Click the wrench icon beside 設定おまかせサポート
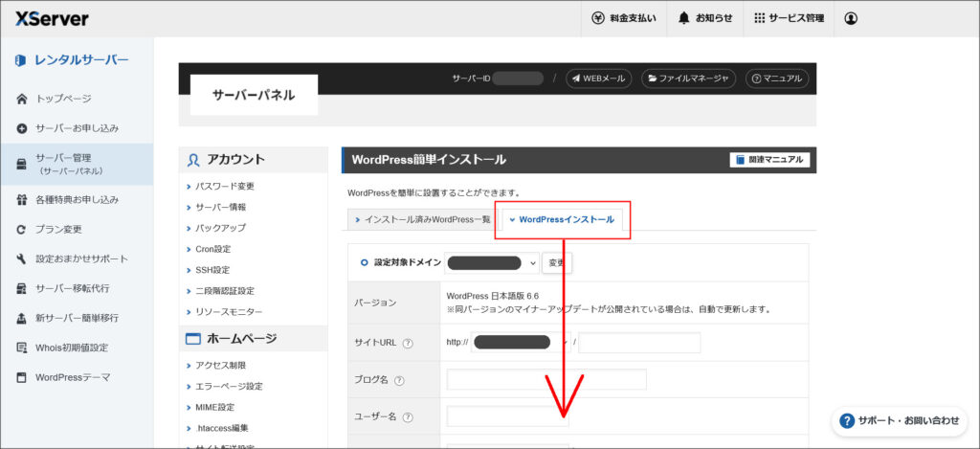The width and height of the screenshot is (980, 449). [22, 258]
